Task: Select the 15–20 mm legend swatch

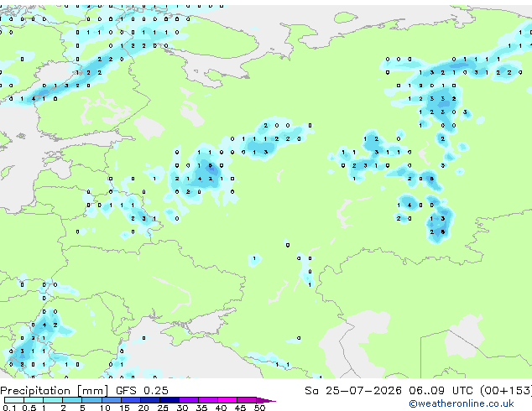Action: [130, 400]
